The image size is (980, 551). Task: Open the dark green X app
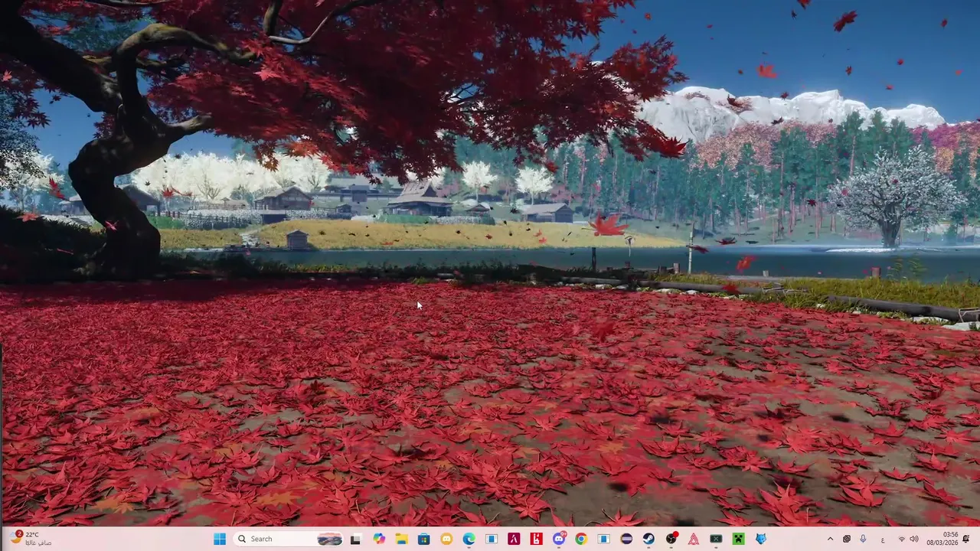click(x=716, y=539)
